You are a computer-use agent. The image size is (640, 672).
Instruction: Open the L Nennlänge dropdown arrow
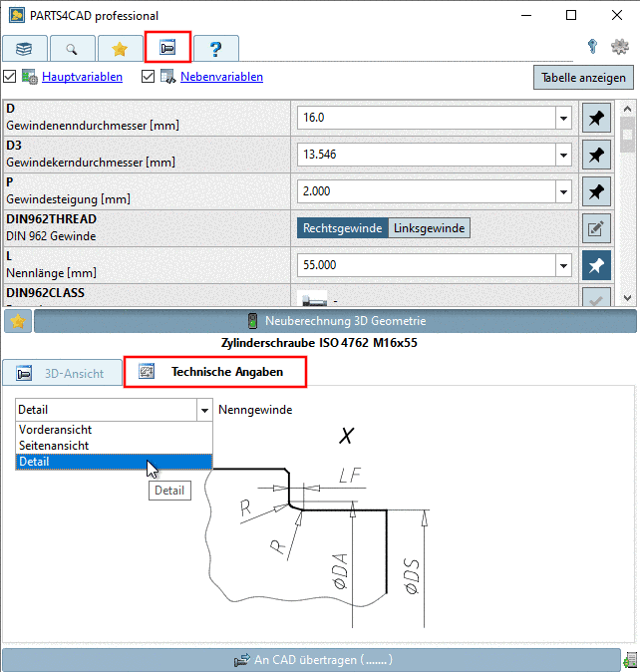(x=564, y=265)
